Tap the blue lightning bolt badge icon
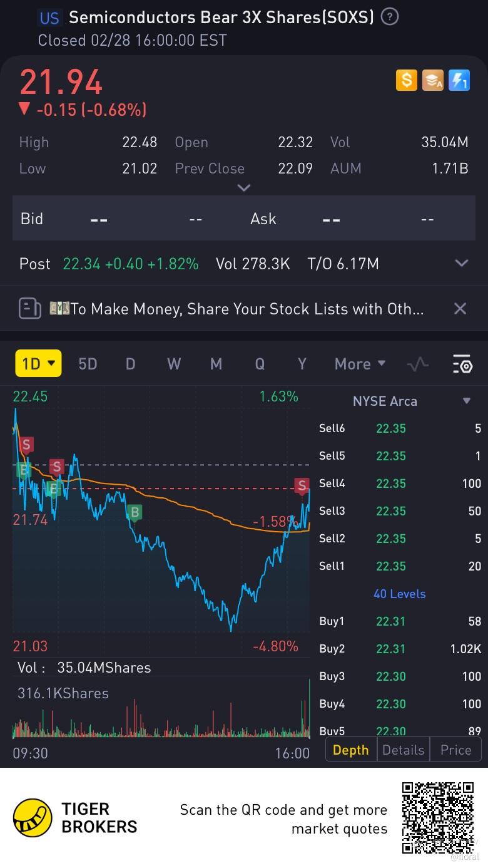 point(459,80)
